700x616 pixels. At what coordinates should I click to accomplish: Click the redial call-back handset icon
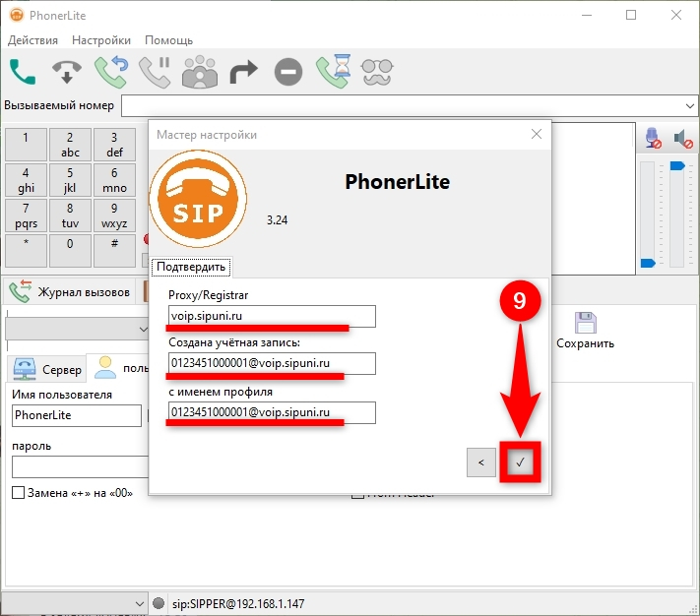click(x=111, y=72)
